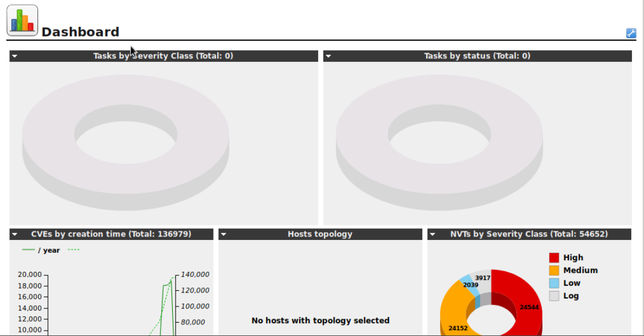
Task: Click the Dashboard bar chart icon
Action: click(22, 21)
